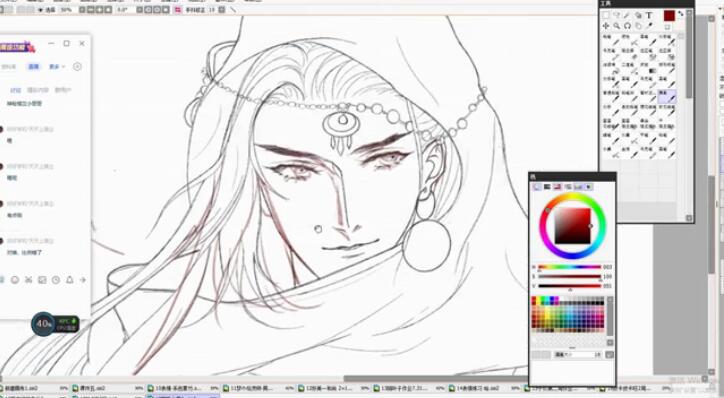Click the send arrow button in chat panel
The height and width of the screenshot is (398, 724).
(x=83, y=280)
